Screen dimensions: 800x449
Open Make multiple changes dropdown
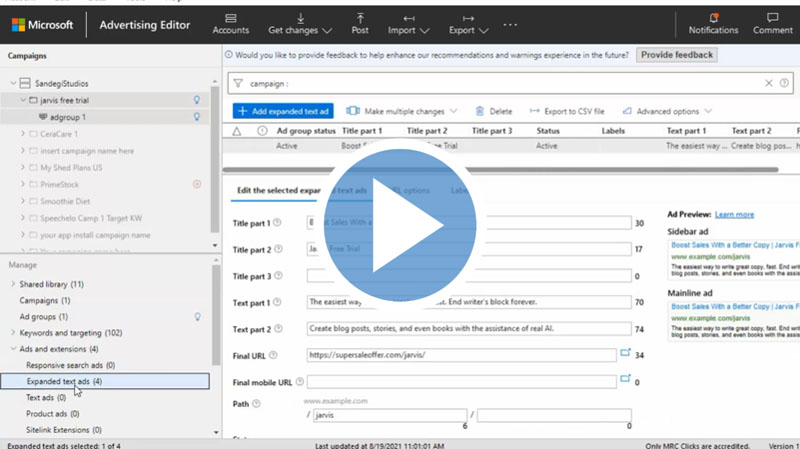[402, 111]
